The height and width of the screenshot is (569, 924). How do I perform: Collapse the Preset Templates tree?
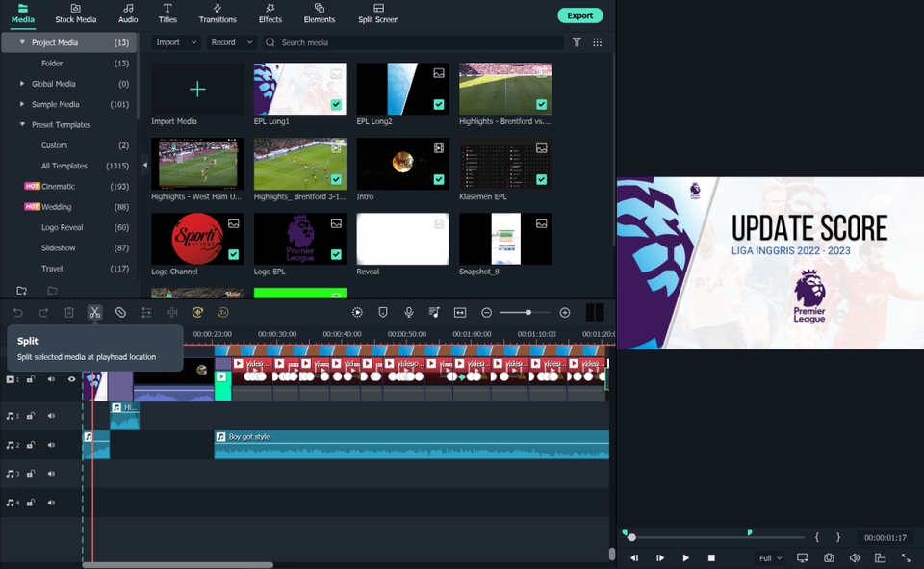point(22,124)
